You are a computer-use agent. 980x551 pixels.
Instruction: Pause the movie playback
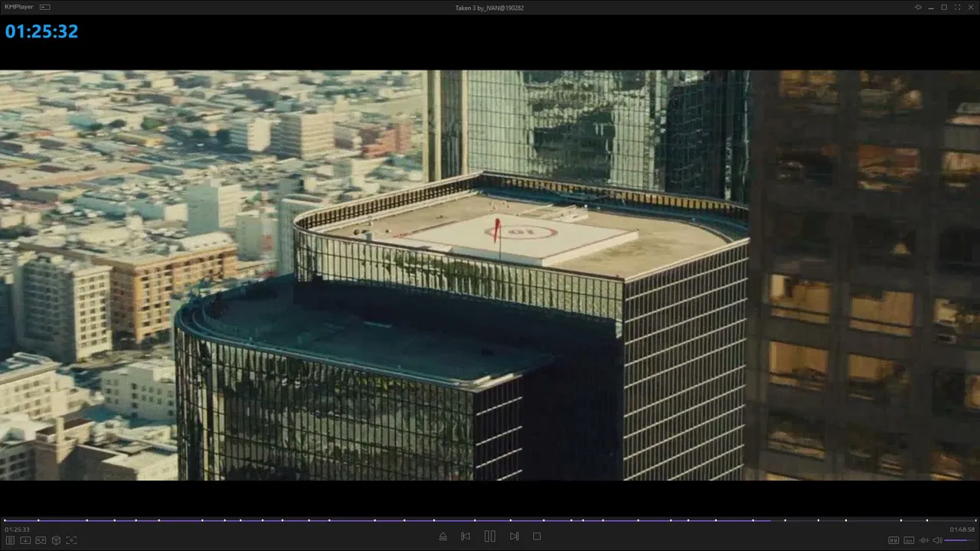point(490,536)
